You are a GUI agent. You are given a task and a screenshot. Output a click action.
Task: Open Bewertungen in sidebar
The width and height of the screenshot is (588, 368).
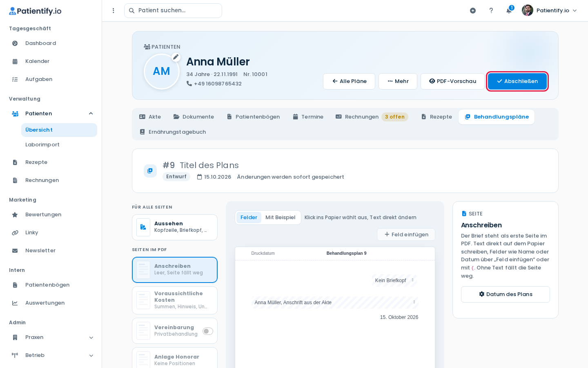click(51, 215)
